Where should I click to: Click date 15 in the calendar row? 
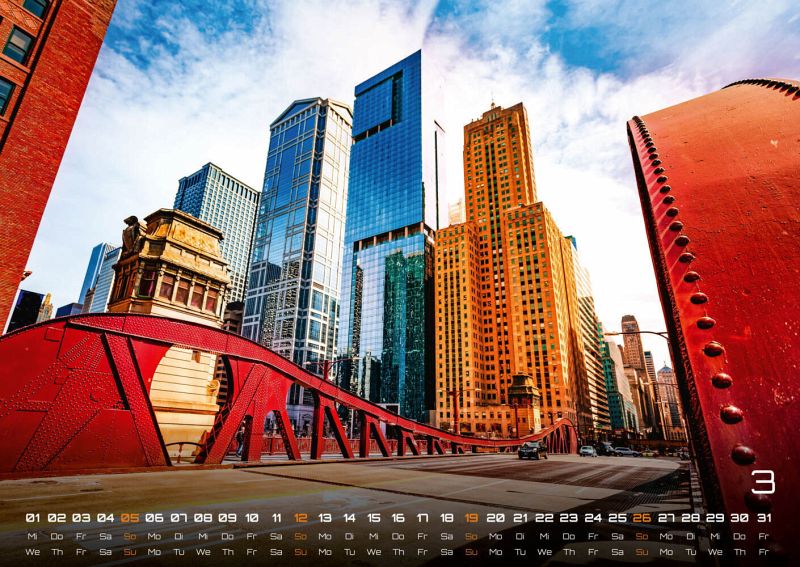(374, 518)
